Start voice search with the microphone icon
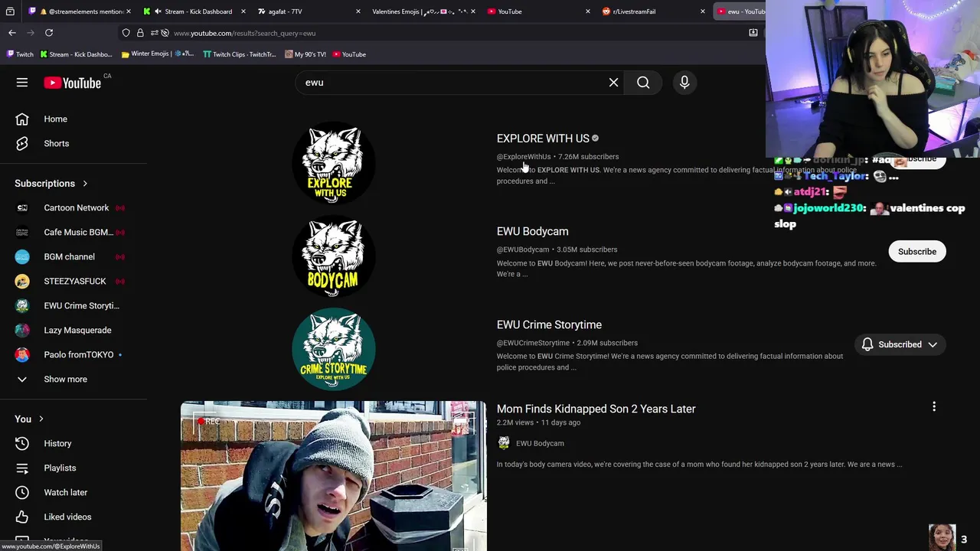The height and width of the screenshot is (551, 980). pyautogui.click(x=684, y=83)
